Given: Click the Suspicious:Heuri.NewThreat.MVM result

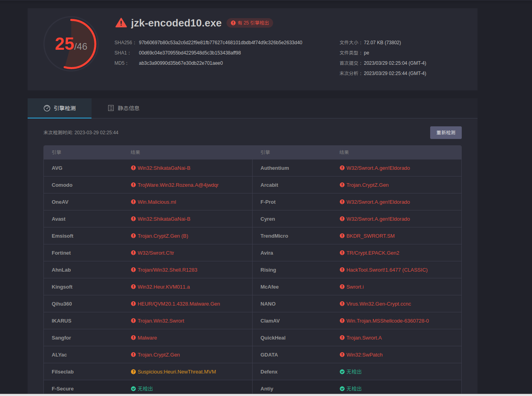Looking at the screenshot, I should 177,372.
